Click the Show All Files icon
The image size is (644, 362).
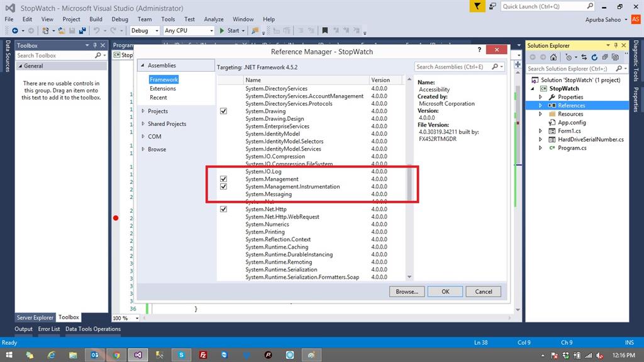coord(615,57)
